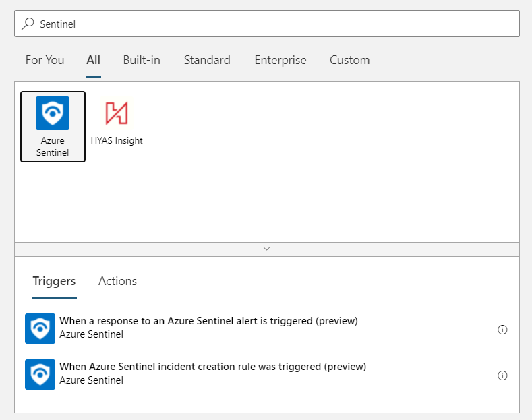532x420 pixels.
Task: Show info for the incident creation rule trigger
Action: click(x=502, y=376)
